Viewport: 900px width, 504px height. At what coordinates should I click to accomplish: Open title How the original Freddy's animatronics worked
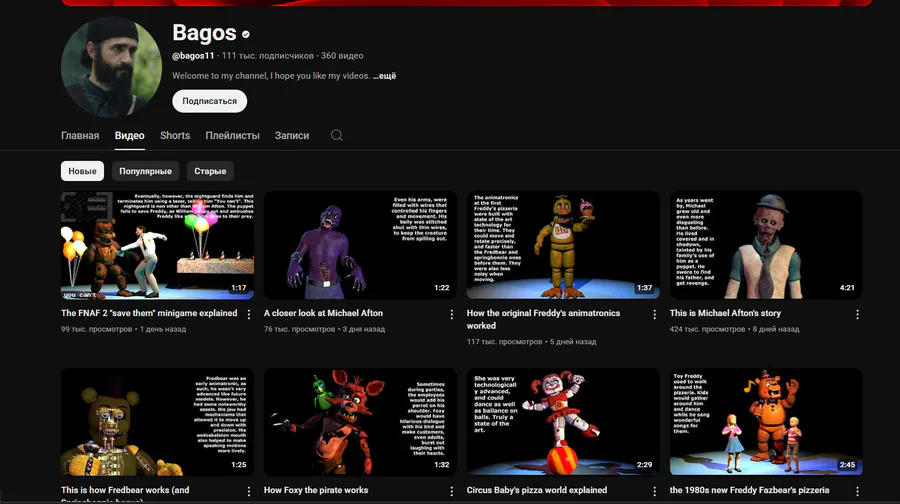(x=543, y=319)
